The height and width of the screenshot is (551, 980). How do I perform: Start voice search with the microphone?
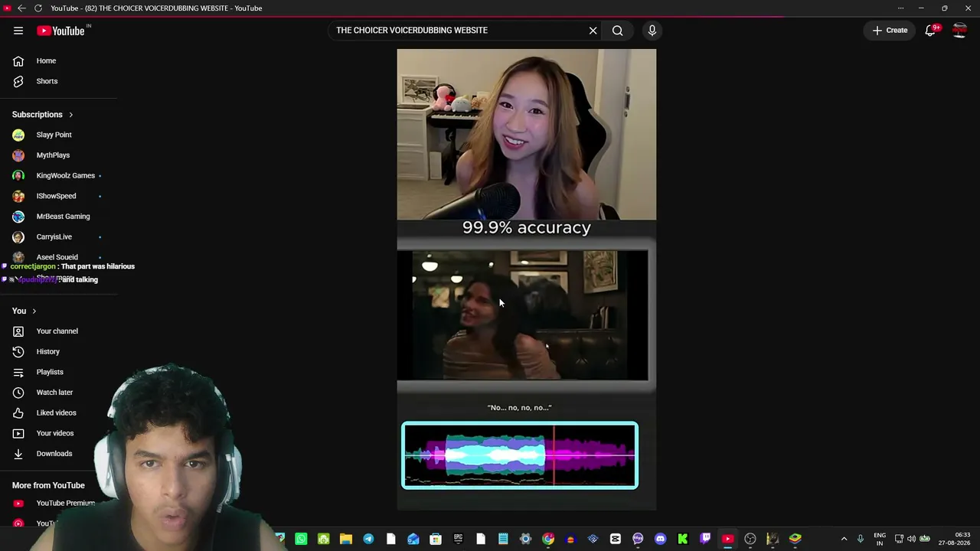coord(652,31)
